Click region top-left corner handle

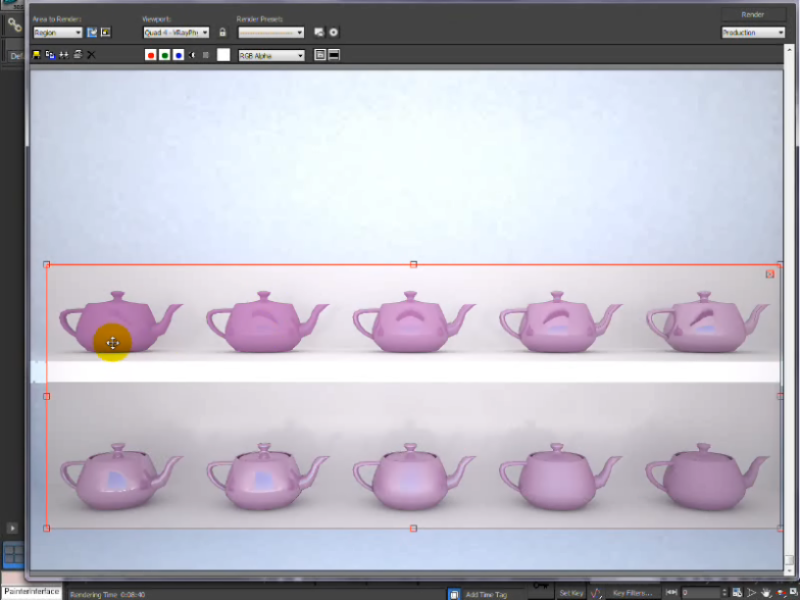(x=46, y=264)
